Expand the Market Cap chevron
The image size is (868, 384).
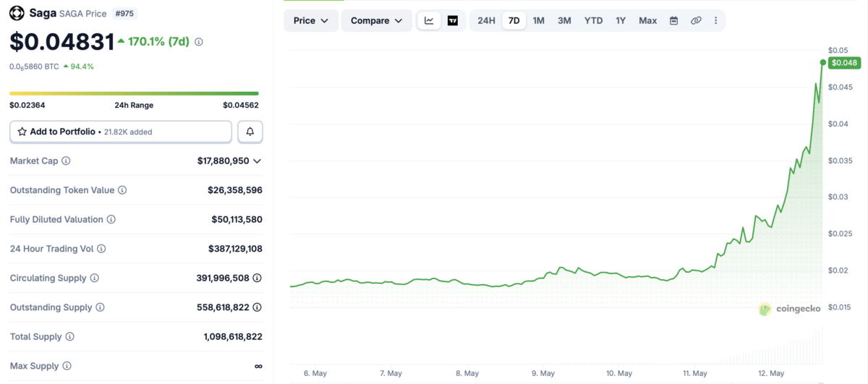pos(258,161)
